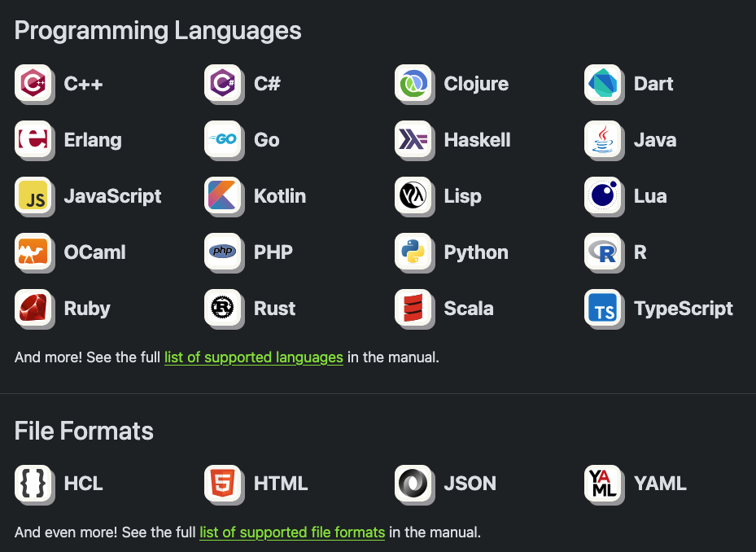756x552 pixels.
Task: Select the "JavaScript" label text
Action: point(112,196)
